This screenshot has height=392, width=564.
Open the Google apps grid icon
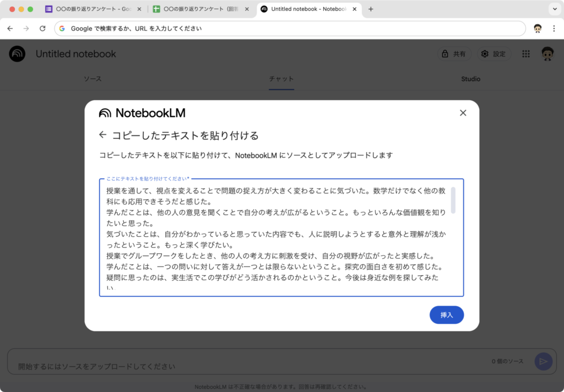pyautogui.click(x=526, y=54)
